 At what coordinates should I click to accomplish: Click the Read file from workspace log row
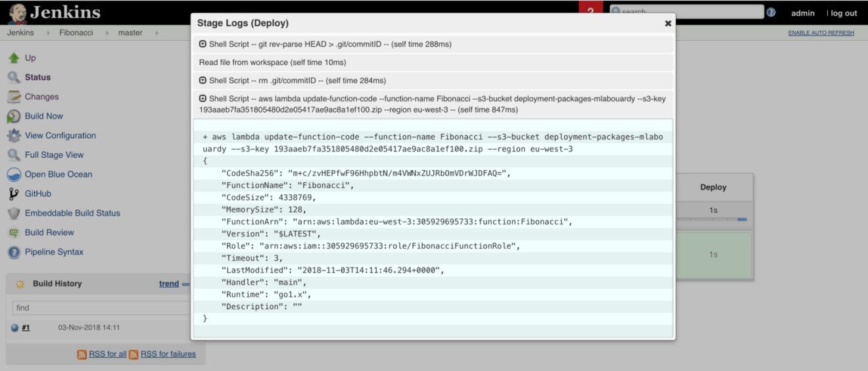tap(433, 62)
